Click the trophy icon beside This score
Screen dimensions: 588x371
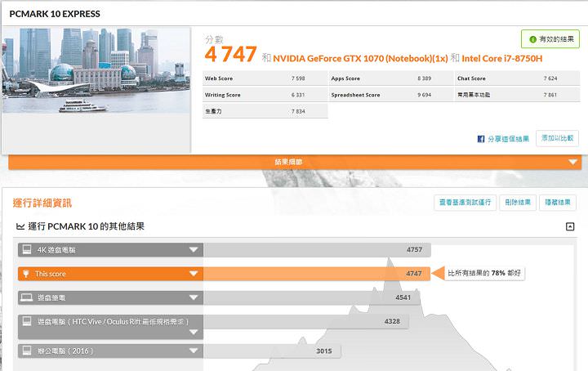26,274
